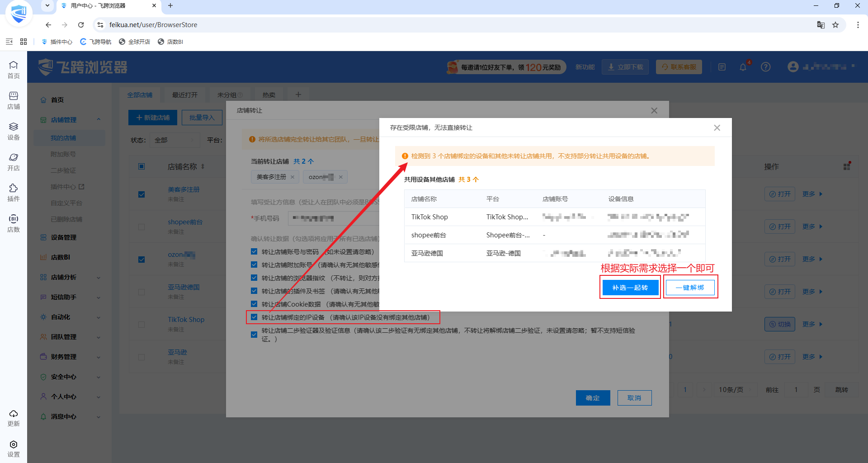Expand the 安全中心 sidebar section
Screen dimensions: 868x463
point(99,377)
